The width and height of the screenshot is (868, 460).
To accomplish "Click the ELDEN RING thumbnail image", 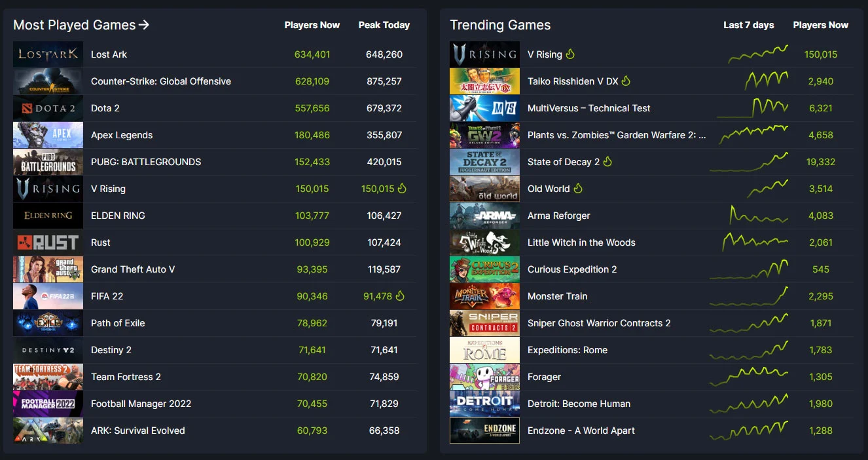I will [x=48, y=216].
